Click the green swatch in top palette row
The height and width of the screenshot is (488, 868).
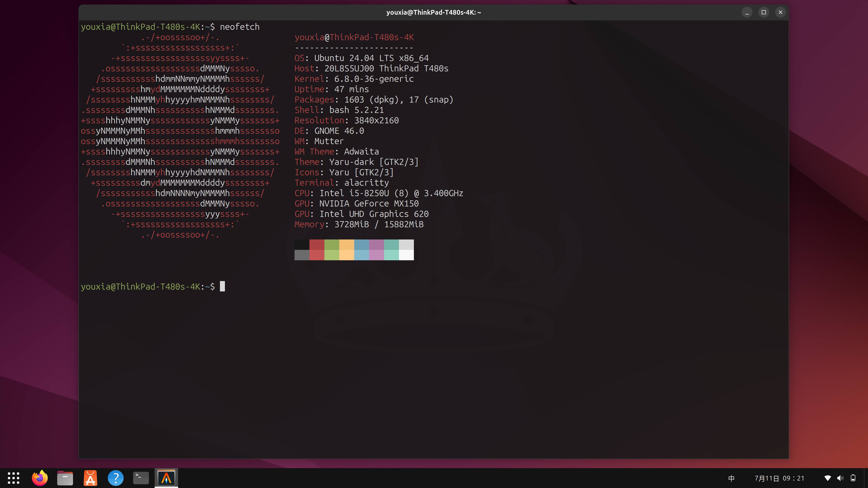pos(332,244)
